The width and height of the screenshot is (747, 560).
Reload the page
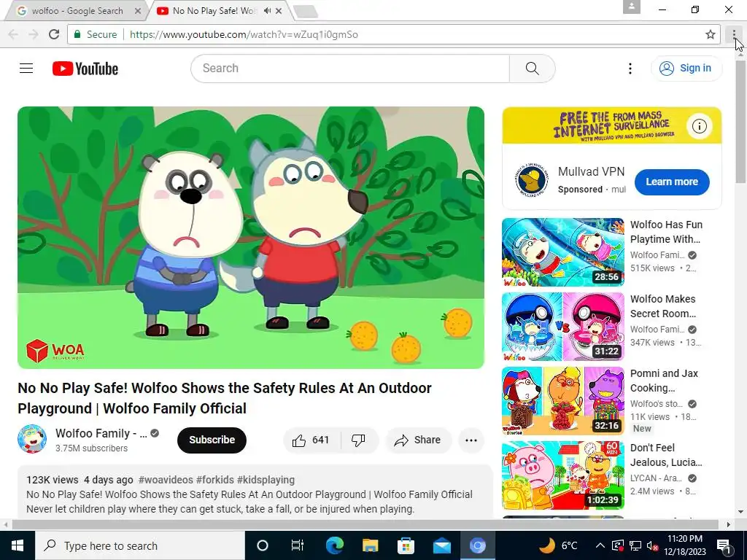[54, 34]
